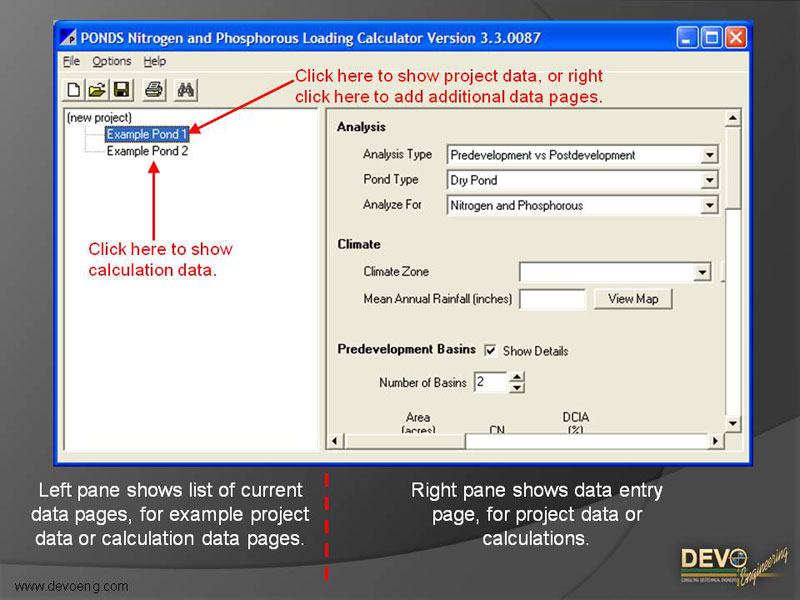This screenshot has width=800, height=600.
Task: Decrease Number of Basins with down arrow
Action: tap(516, 387)
